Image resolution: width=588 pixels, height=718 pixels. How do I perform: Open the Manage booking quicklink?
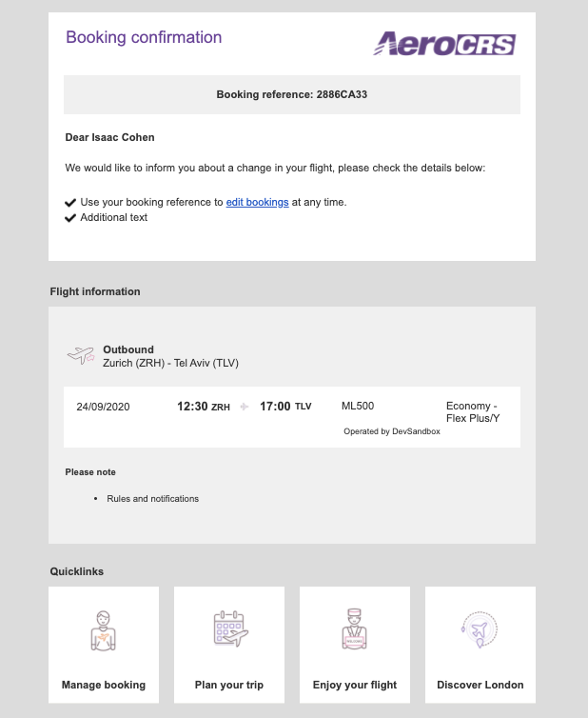104,645
